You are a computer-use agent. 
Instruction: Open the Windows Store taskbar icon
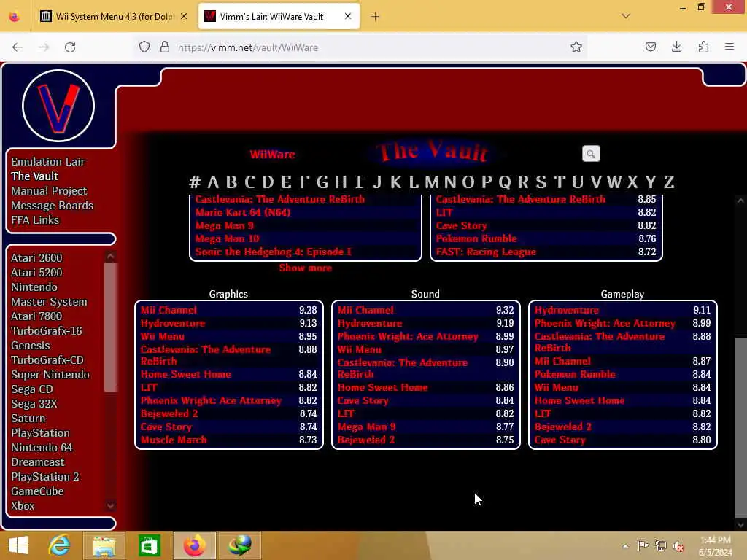tap(149, 545)
